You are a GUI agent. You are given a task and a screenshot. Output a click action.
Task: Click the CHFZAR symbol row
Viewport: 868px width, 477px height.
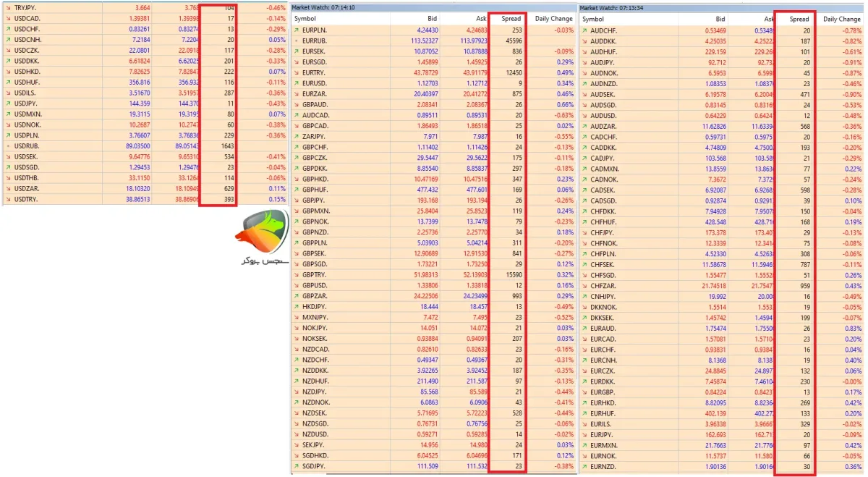722,286
